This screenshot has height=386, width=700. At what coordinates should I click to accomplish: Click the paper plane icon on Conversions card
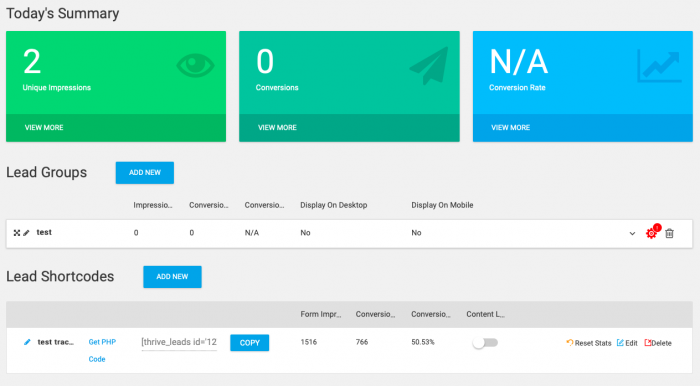tap(429, 66)
